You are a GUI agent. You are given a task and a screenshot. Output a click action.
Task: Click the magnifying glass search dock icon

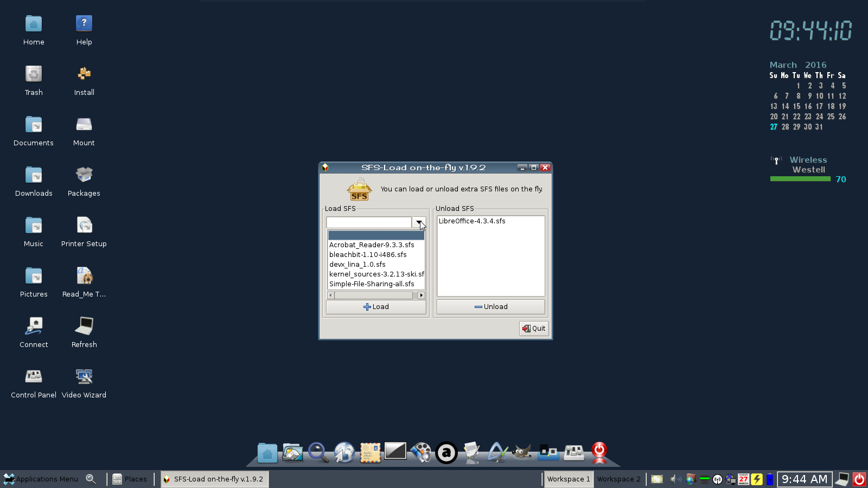318,453
